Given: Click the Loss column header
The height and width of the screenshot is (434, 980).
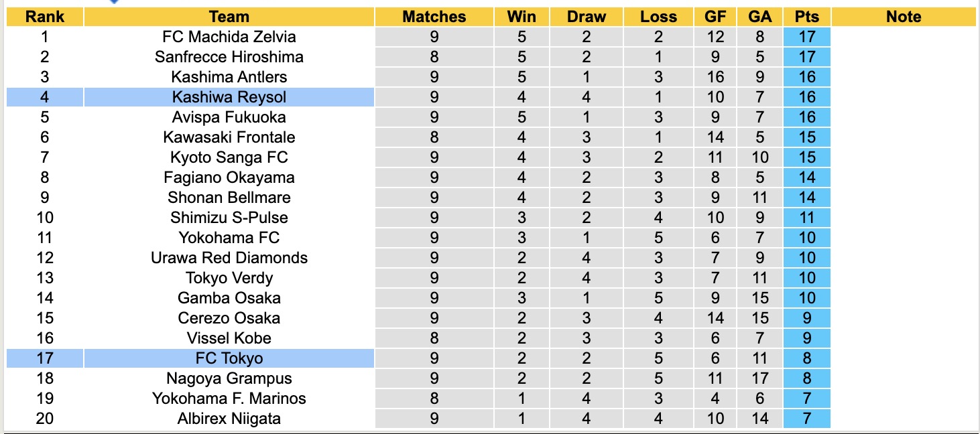Looking at the screenshot, I should click(x=658, y=17).
